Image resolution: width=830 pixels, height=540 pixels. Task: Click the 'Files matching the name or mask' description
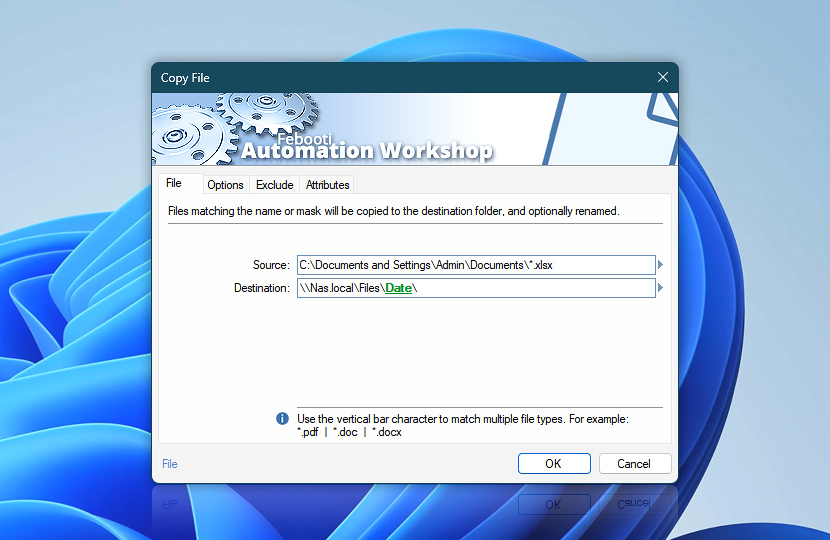tap(393, 211)
